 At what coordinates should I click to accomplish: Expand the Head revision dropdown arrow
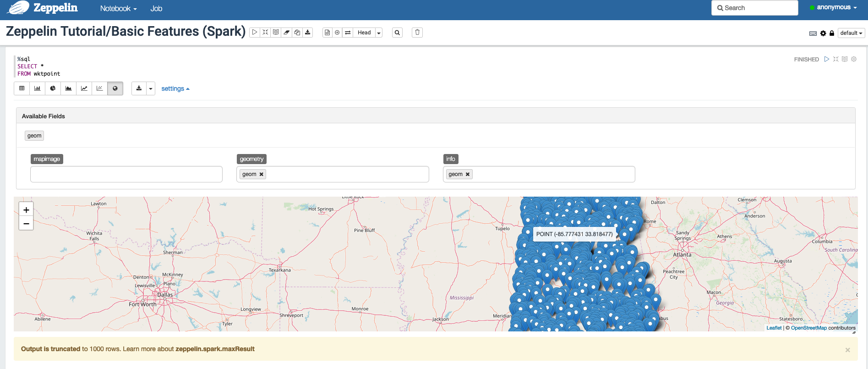379,33
